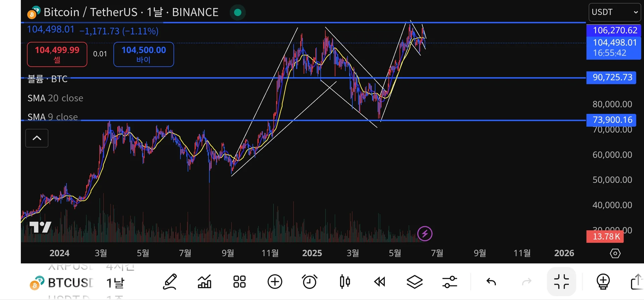Open the four-square layout grid
644x300 pixels.
pos(239,282)
